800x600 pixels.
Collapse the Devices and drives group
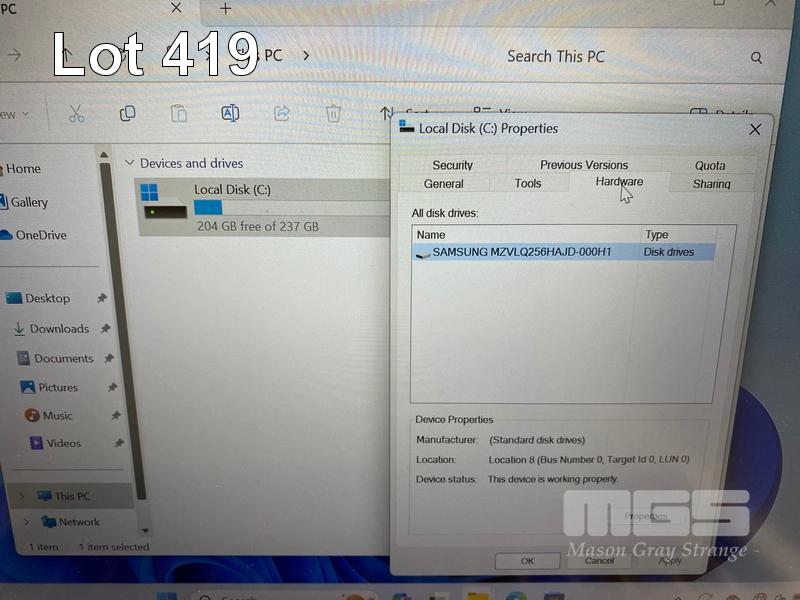coord(129,163)
